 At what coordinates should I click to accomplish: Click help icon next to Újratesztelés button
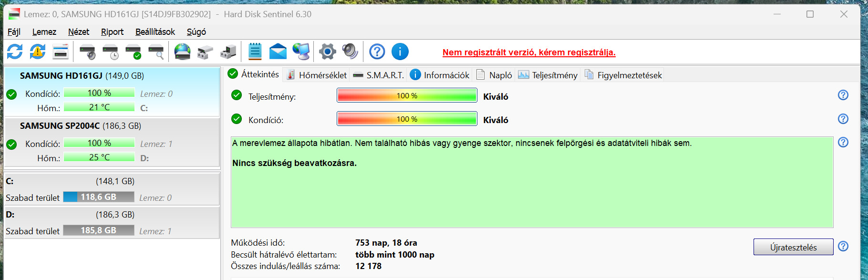[843, 246]
